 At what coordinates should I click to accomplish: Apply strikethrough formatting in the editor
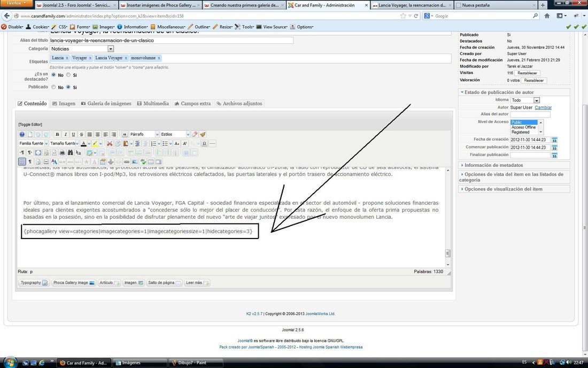pos(81,134)
